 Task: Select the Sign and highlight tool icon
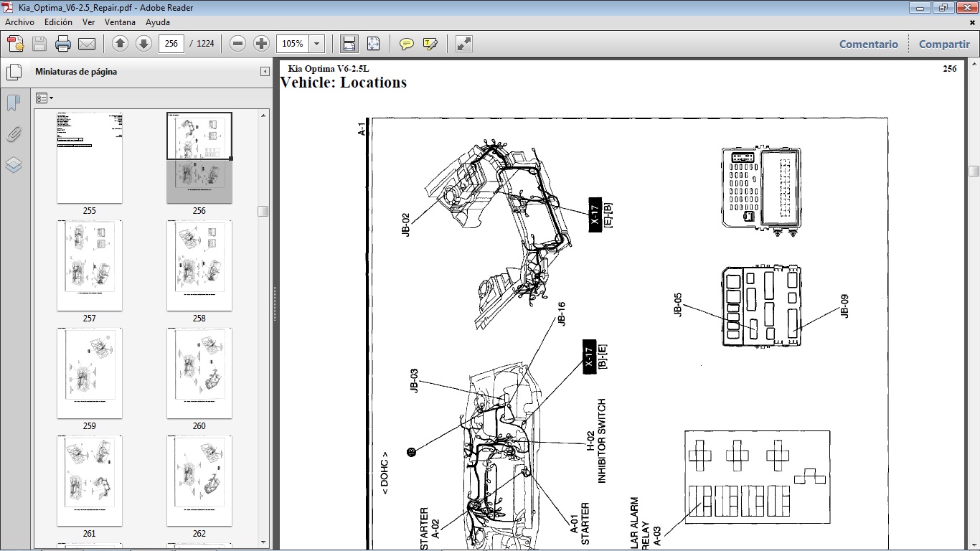point(430,43)
